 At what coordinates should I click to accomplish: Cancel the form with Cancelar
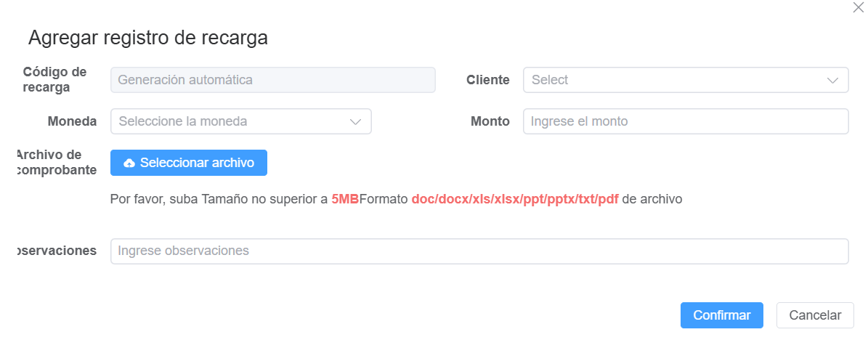click(815, 315)
